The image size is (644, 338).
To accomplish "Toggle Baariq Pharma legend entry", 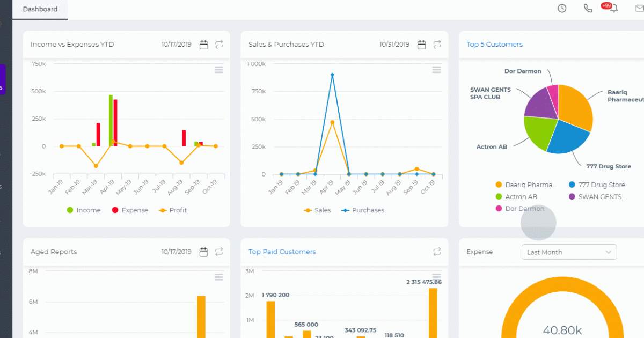I will coord(526,185).
